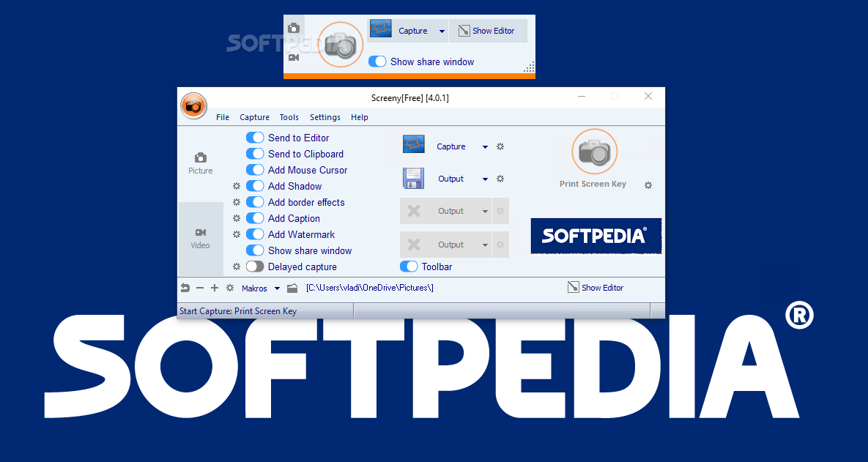
Task: Expand Capture dropdown arrow in floating toolbar
Action: click(x=442, y=31)
